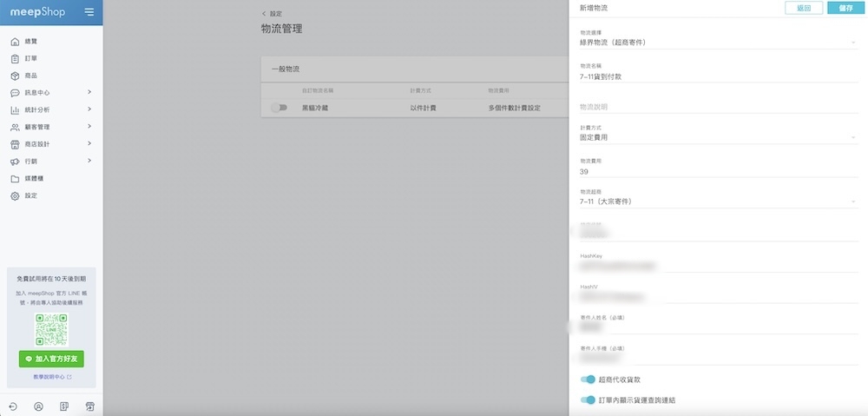This screenshot has height=416, width=868.
Task: Open 媒體櫃 media library folder
Action: pos(35,178)
